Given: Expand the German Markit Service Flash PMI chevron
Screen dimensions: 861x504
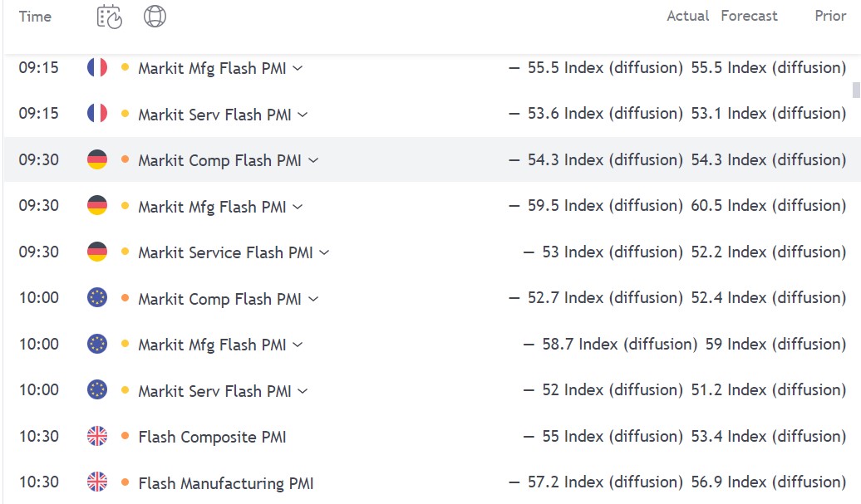Looking at the screenshot, I should click(x=324, y=252).
